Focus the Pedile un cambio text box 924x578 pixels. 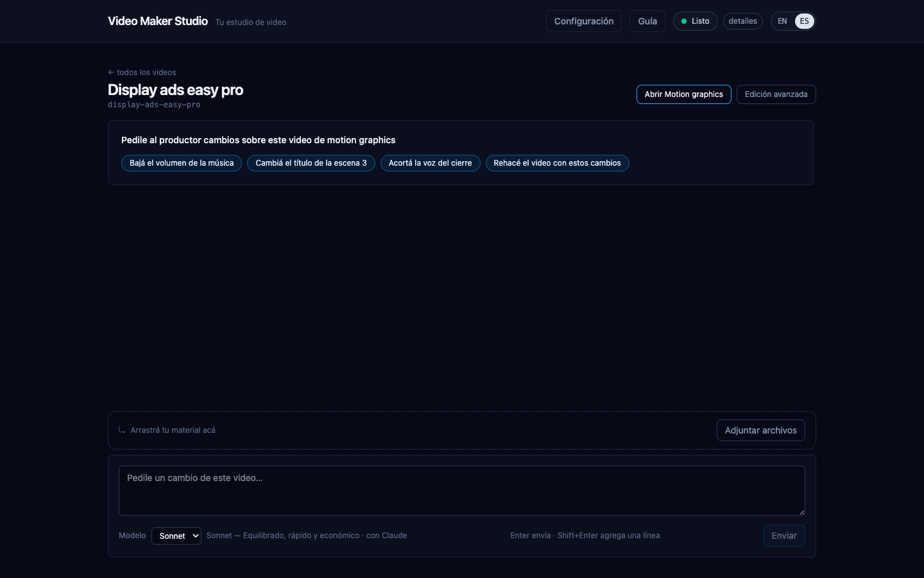tap(462, 491)
